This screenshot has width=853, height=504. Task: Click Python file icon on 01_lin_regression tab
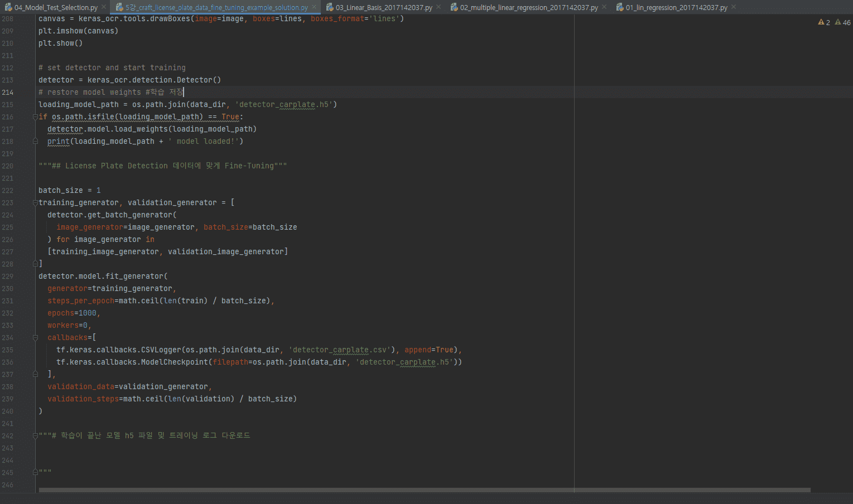620,8
